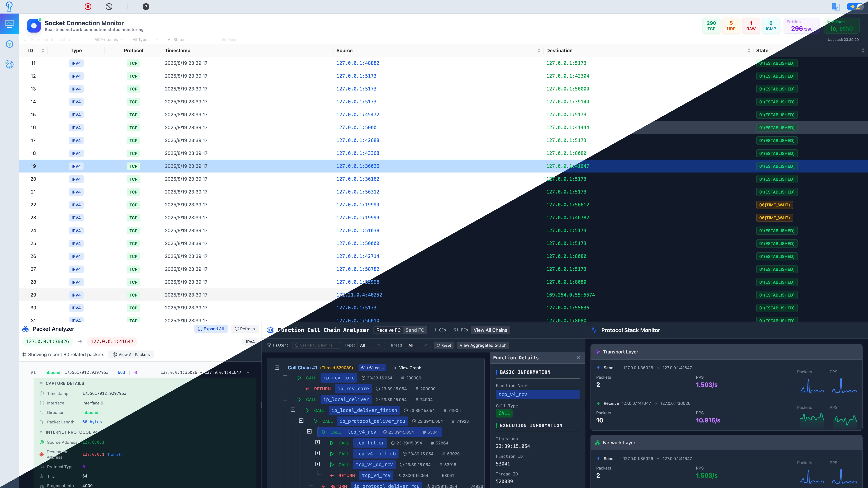Viewport: 868px width, 488px height.
Task: Reset the function call chain filter
Action: pyautogui.click(x=443, y=345)
